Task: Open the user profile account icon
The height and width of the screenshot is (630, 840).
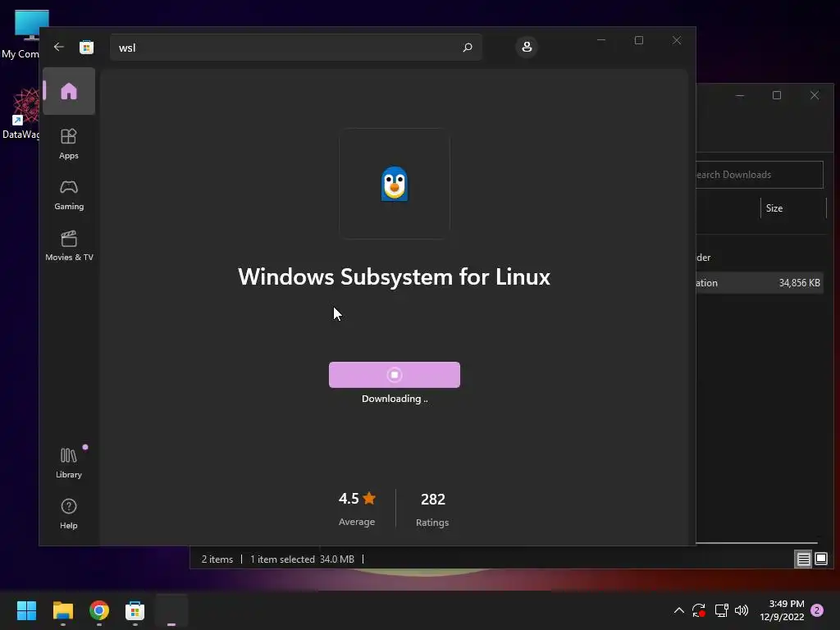Action: 527,47
